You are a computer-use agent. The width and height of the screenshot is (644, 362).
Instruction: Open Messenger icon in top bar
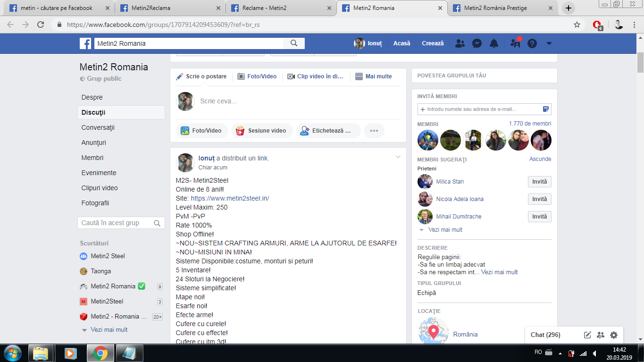(477, 43)
